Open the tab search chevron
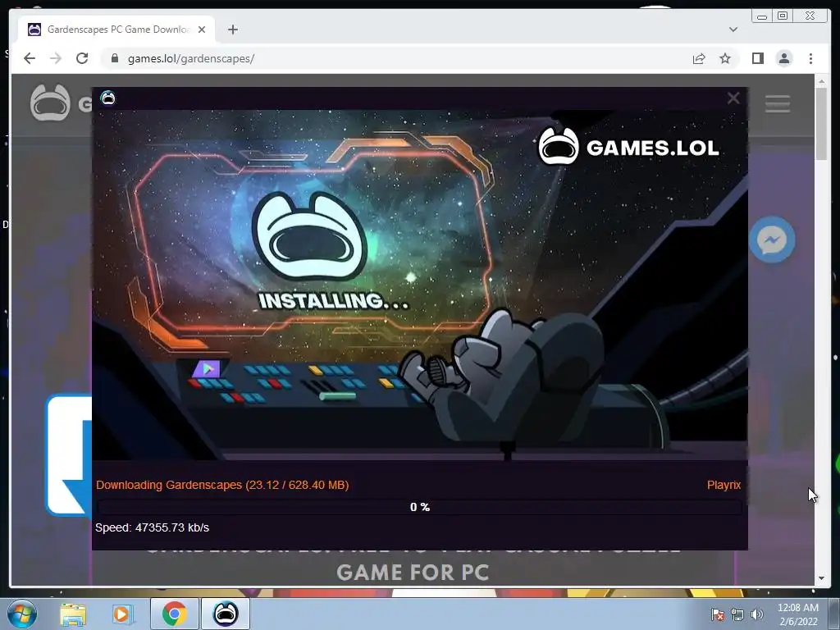Screen dimensions: 840x630 tap(733, 30)
